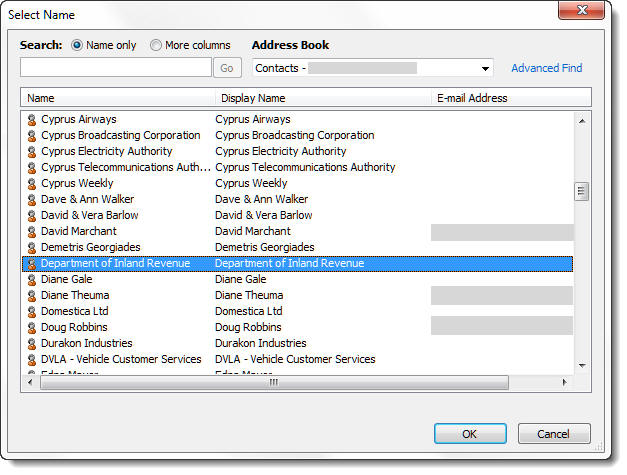Screen dimensions: 627x475
Task: Click contact icon beside David & Vera Barlow
Action: point(32,216)
